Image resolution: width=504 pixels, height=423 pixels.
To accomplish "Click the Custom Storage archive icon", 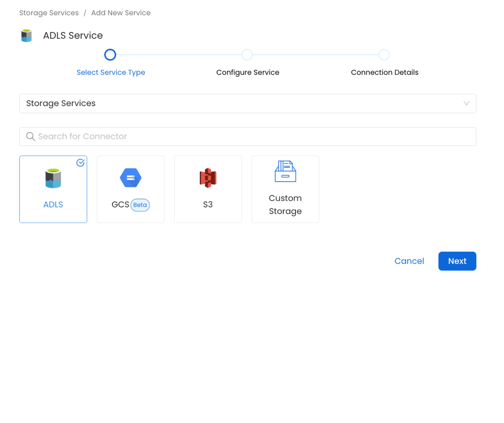I will pyautogui.click(x=285, y=171).
